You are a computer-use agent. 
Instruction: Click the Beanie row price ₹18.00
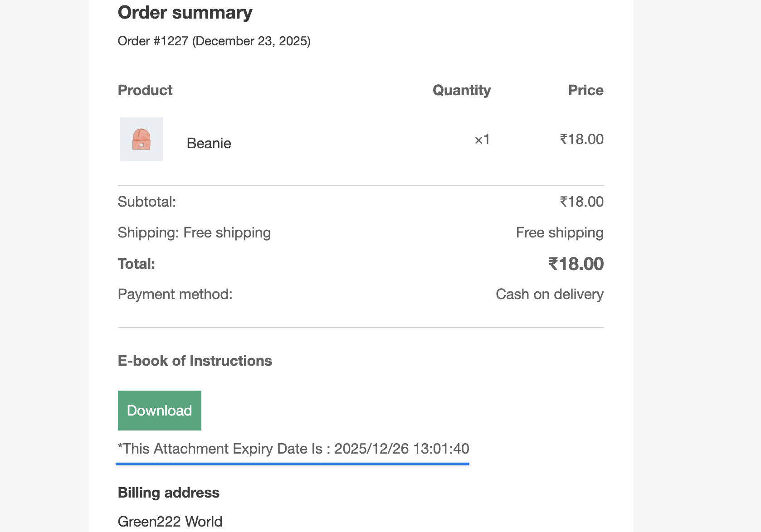click(x=581, y=139)
